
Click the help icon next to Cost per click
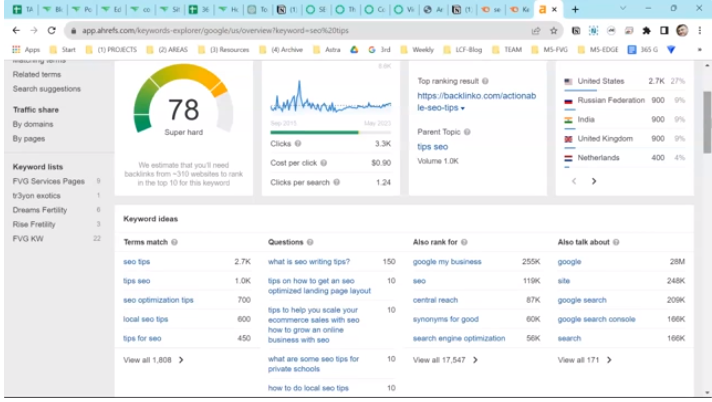(324, 163)
